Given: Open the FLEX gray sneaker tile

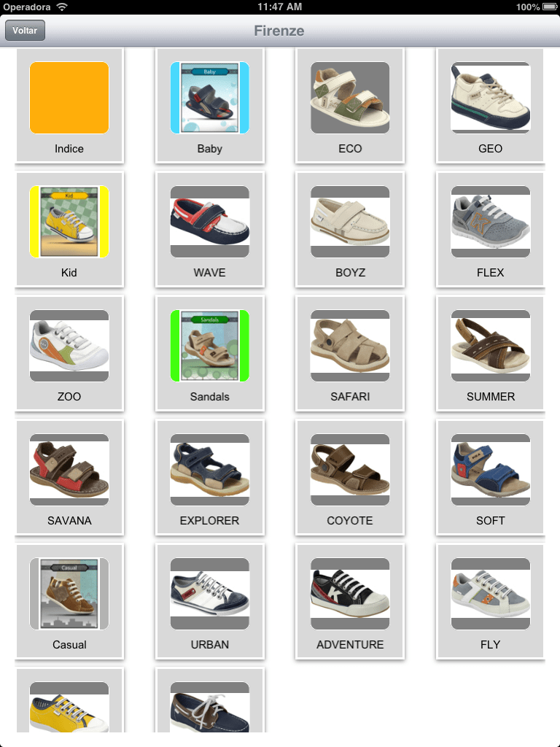Looking at the screenshot, I should click(491, 229).
